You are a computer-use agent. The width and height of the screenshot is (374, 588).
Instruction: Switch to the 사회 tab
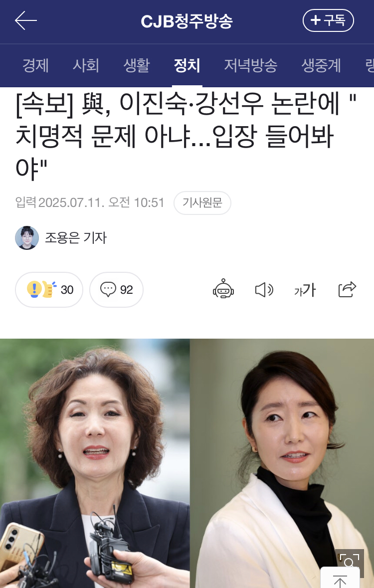pos(86,65)
